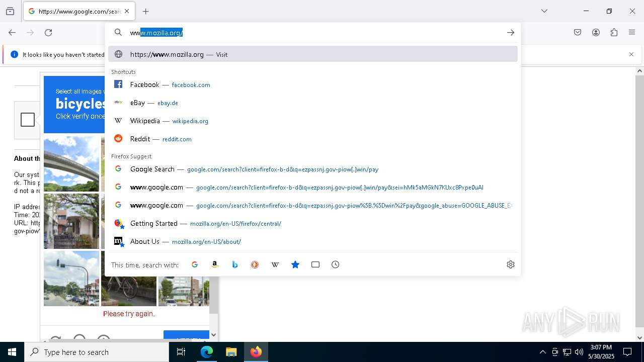Search in History using clock icon
The image size is (644, 362).
pyautogui.click(x=336, y=264)
